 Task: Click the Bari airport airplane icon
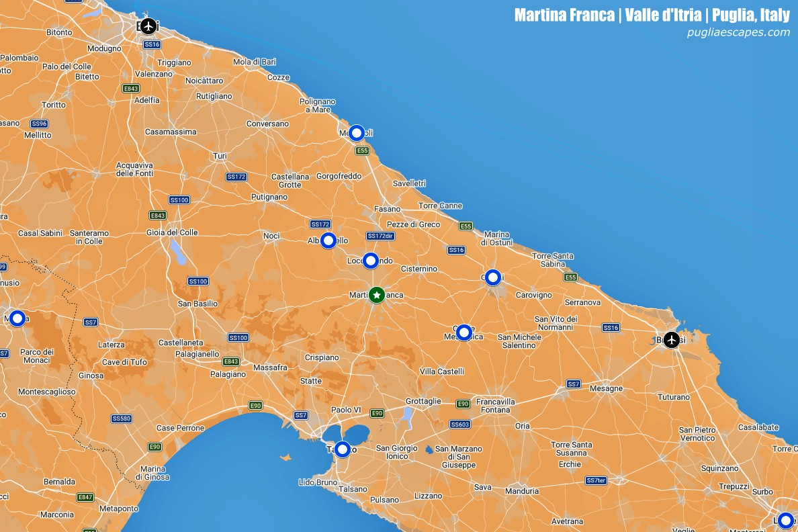point(148,26)
